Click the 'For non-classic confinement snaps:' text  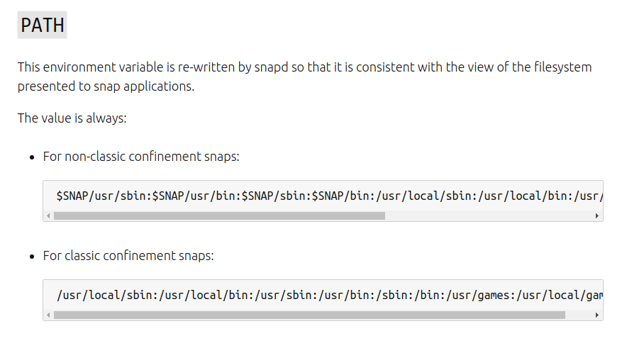(x=141, y=156)
